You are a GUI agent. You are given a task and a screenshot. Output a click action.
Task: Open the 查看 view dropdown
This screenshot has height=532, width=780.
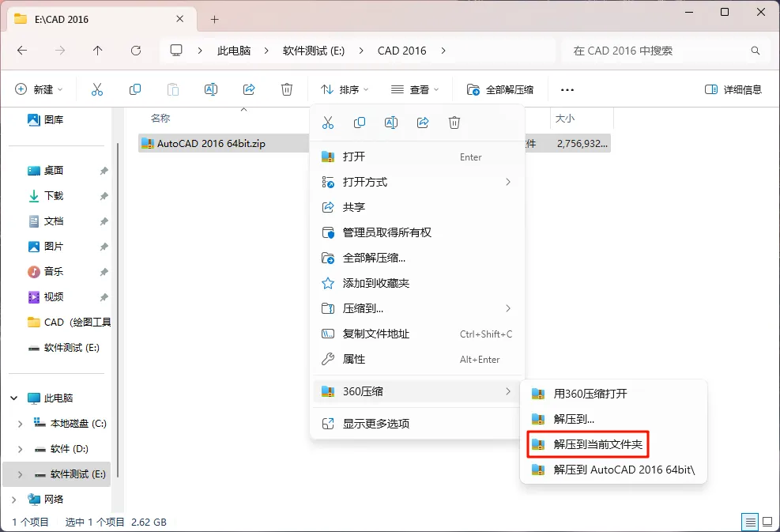click(x=415, y=89)
